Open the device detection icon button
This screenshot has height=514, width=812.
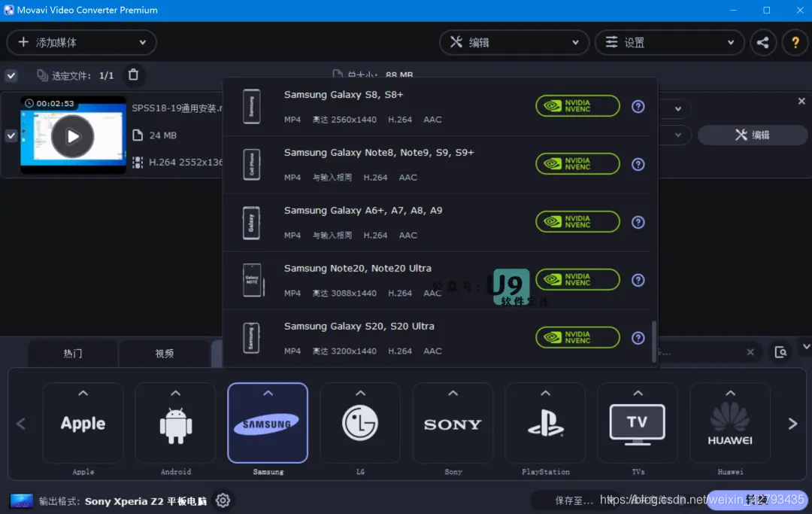tap(780, 352)
